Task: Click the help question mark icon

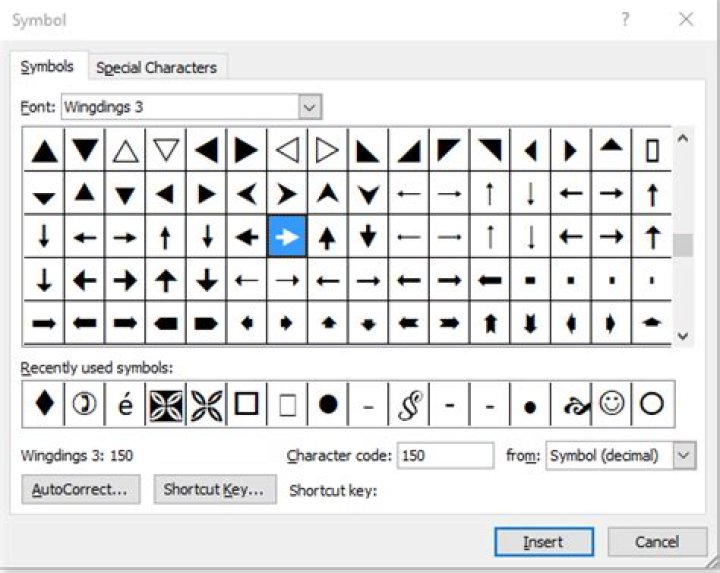Action: (625, 20)
